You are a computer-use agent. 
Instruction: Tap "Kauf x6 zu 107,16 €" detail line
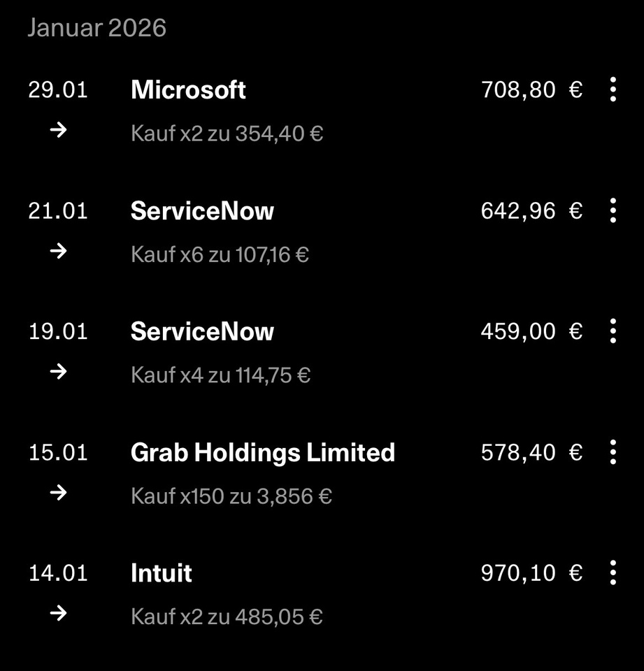(220, 254)
